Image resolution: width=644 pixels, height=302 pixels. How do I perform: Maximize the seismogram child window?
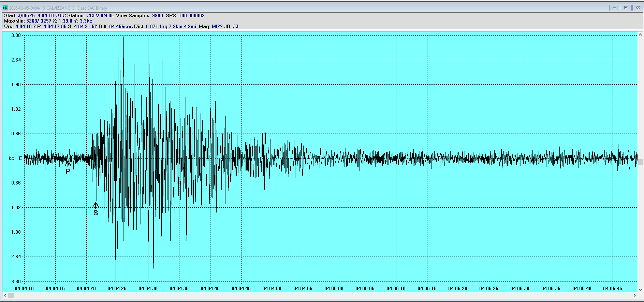[626, 8]
